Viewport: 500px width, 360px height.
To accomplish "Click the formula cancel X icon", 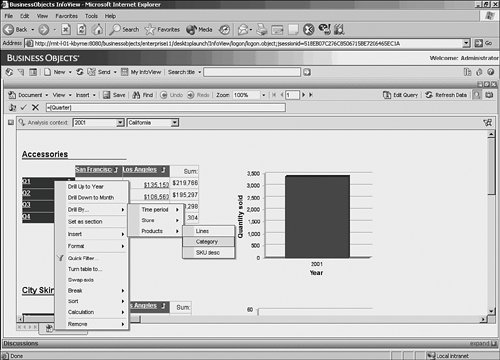I will coord(35,107).
